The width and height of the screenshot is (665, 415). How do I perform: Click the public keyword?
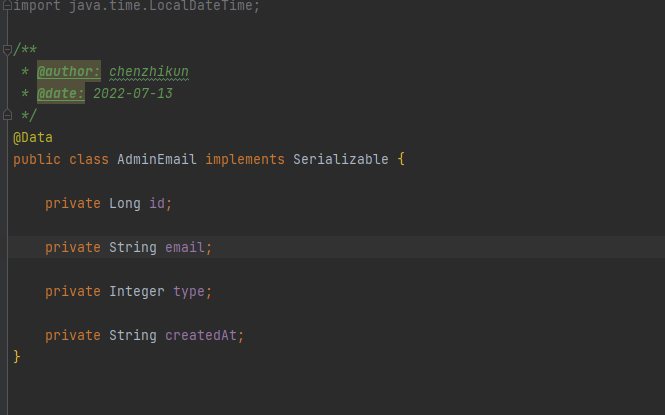pyautogui.click(x=37, y=159)
